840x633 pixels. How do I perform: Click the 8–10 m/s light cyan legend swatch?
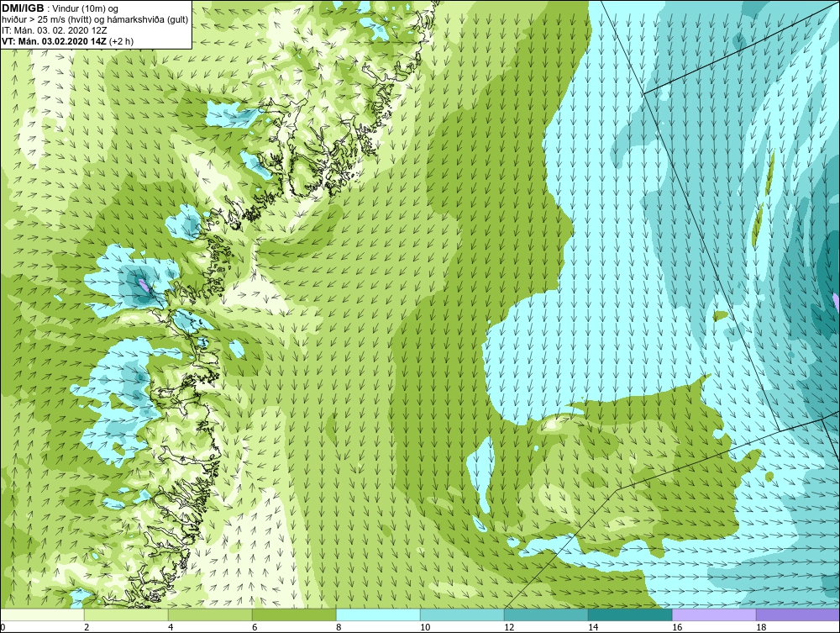tap(378, 615)
